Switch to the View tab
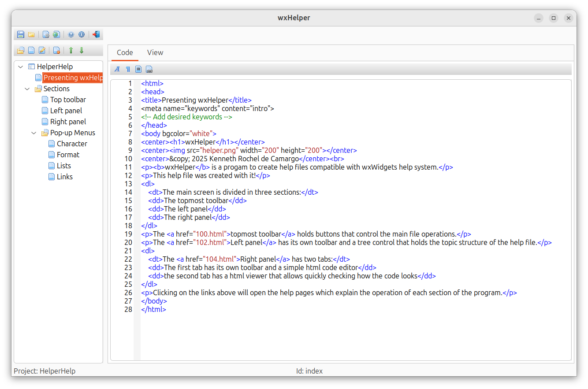 pos(155,52)
